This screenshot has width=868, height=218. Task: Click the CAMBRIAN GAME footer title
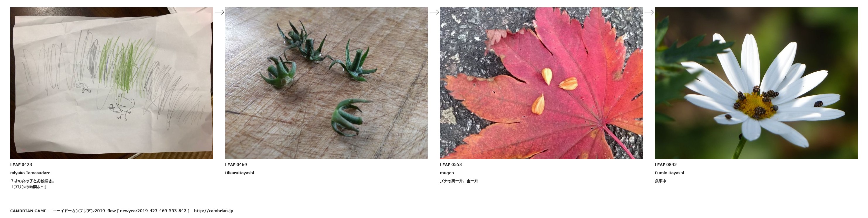28,211
